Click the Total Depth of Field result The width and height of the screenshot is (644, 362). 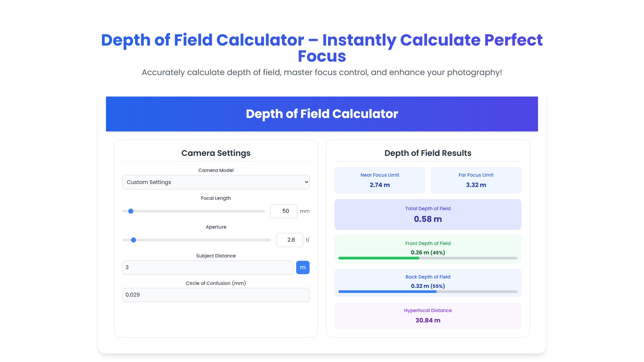(428, 215)
